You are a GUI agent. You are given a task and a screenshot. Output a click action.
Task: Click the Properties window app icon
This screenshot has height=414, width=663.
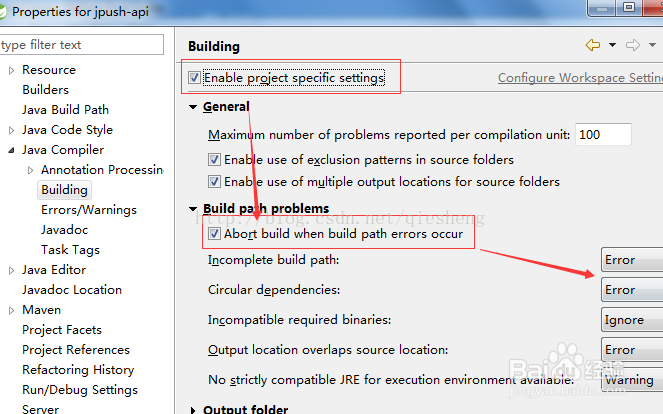(x=2, y=11)
